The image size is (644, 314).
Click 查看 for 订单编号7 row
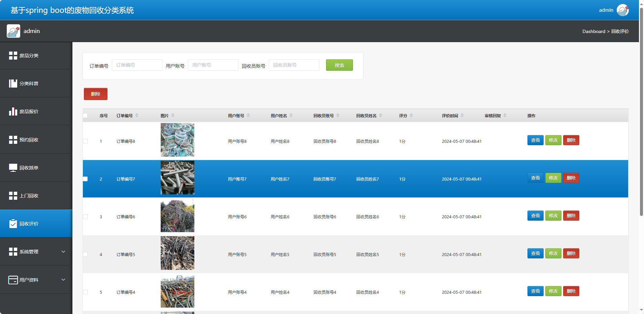click(x=535, y=178)
